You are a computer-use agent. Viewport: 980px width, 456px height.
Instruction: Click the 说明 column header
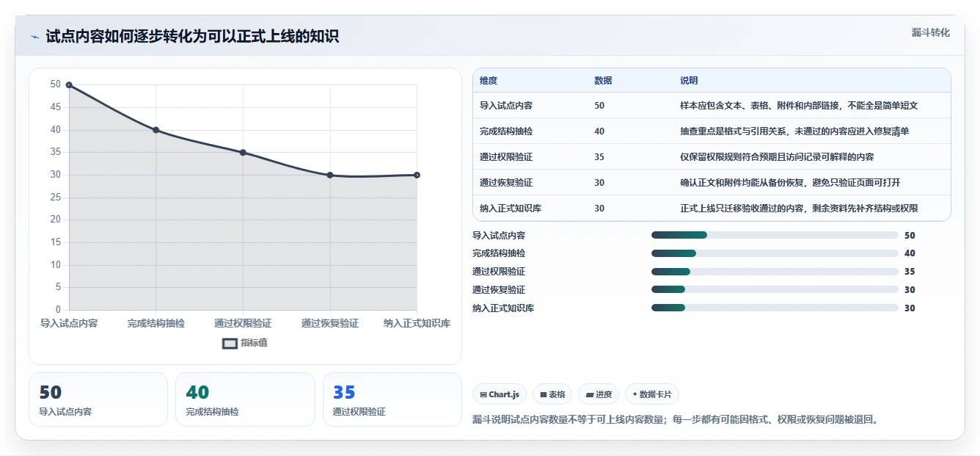[689, 81]
